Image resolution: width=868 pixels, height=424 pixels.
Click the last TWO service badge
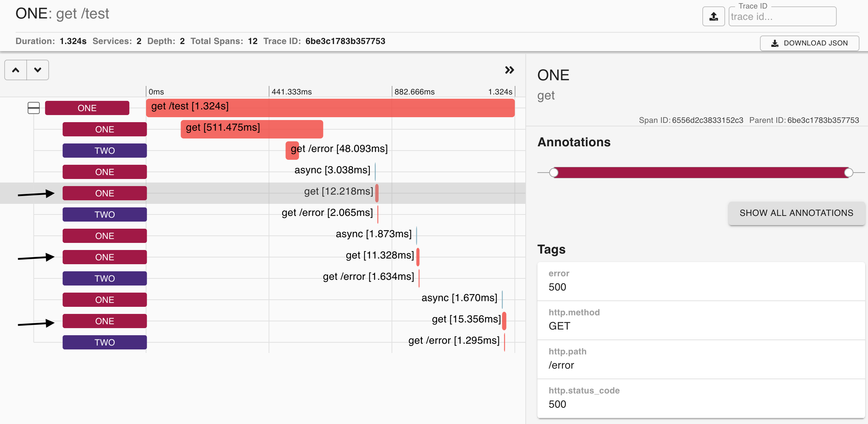point(105,342)
